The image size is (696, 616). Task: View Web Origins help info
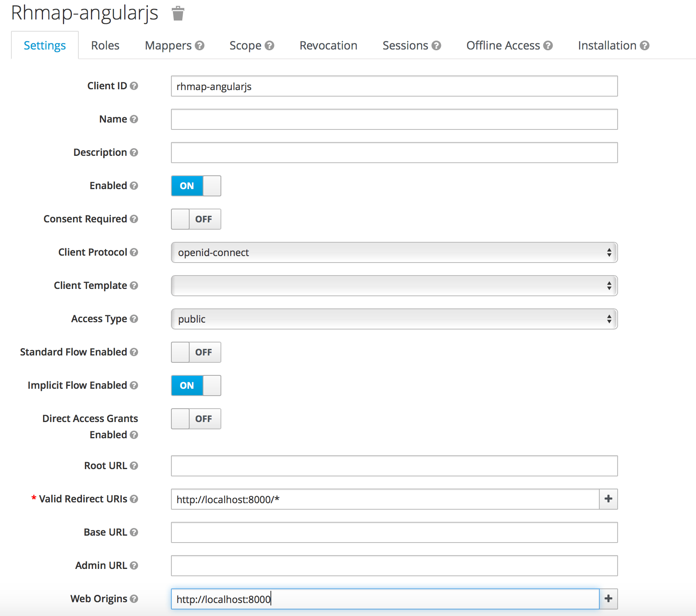[x=134, y=599]
